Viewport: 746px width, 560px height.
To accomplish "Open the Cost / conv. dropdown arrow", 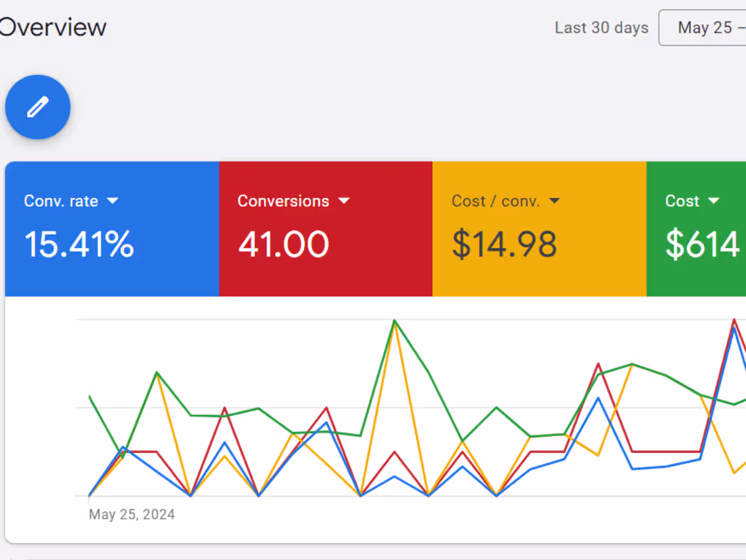I will pos(555,201).
